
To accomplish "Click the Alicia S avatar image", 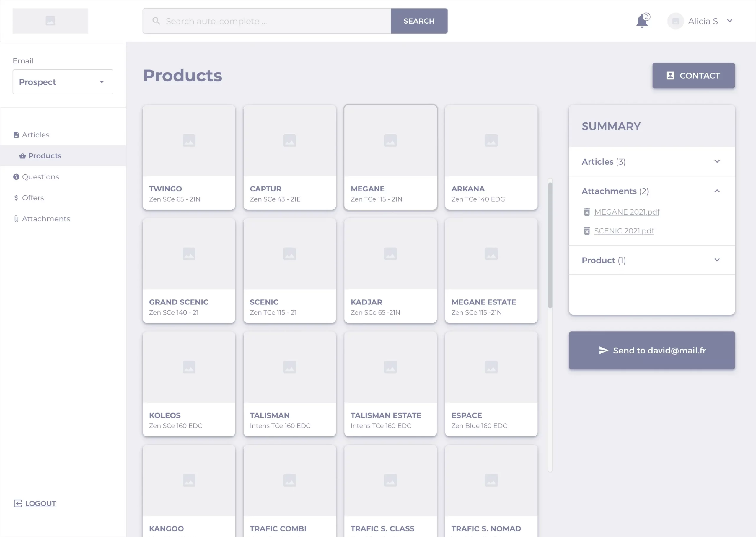I will click(675, 21).
